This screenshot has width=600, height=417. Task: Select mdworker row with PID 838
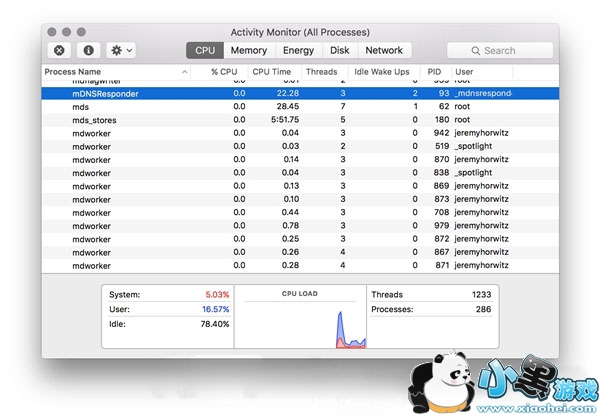[x=300, y=173]
